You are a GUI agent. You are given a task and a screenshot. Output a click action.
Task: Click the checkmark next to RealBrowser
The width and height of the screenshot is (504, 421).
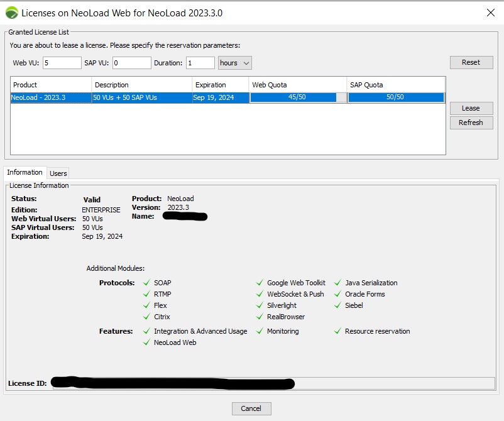click(260, 317)
